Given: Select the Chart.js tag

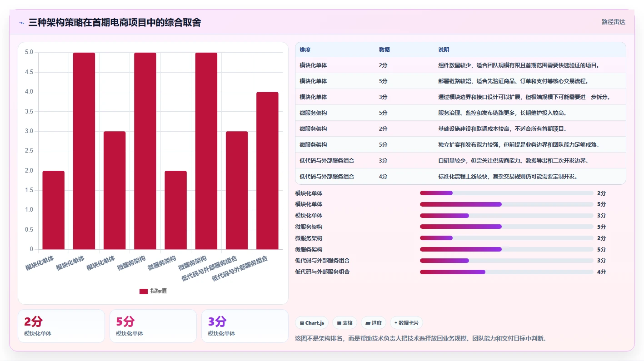Looking at the screenshot, I should pos(312,323).
